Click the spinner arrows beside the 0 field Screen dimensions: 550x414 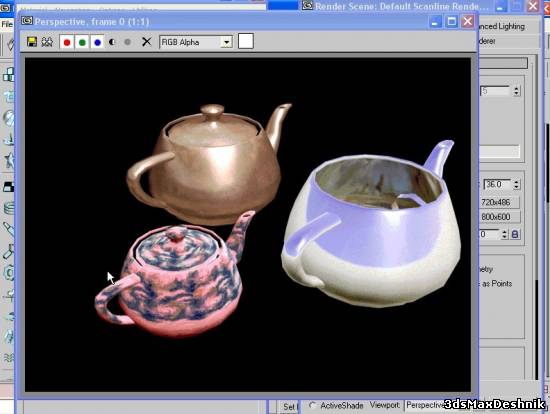pos(504,234)
